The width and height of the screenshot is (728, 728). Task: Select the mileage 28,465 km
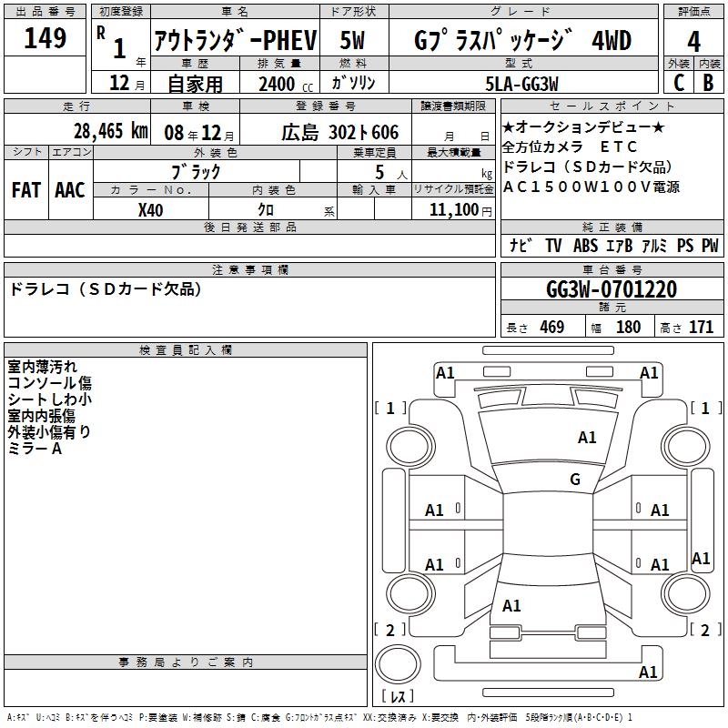(110, 131)
